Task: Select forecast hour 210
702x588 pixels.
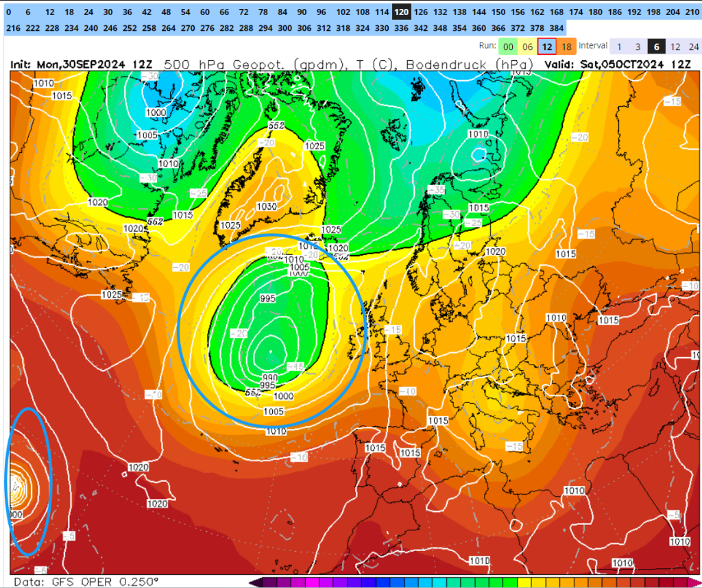Action: point(692,12)
